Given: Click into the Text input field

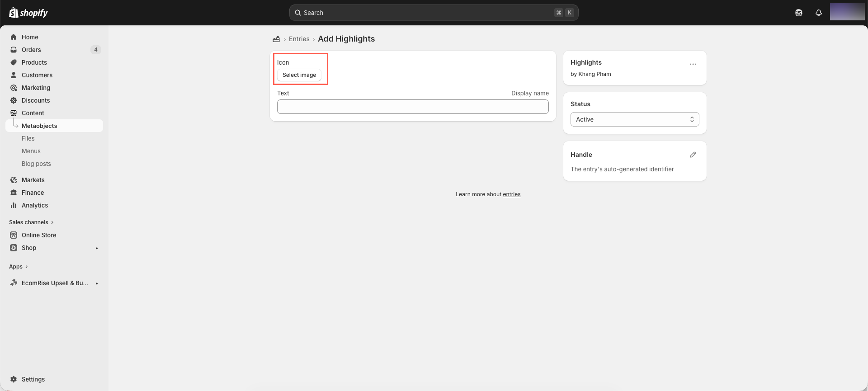Looking at the screenshot, I should click(412, 107).
